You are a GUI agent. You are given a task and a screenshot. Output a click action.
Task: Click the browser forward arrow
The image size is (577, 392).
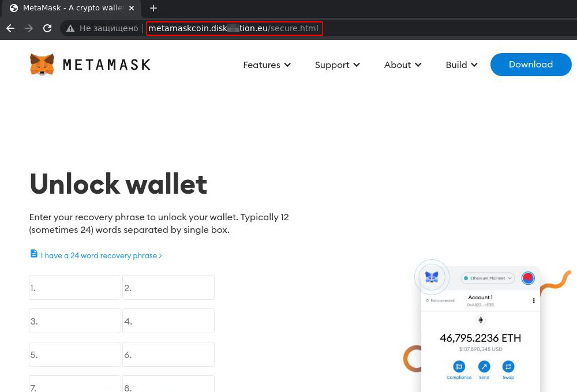click(29, 28)
